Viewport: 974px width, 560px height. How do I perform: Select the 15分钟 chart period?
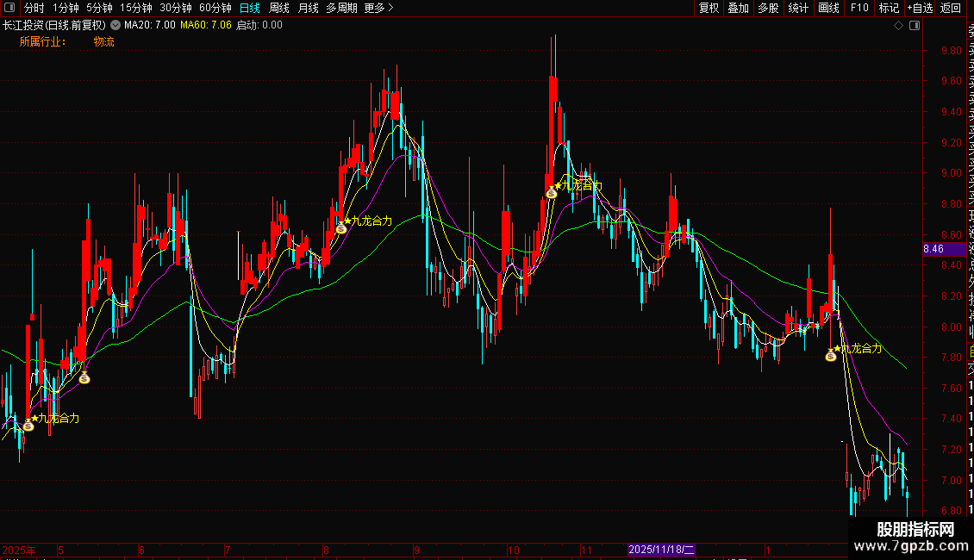click(135, 8)
